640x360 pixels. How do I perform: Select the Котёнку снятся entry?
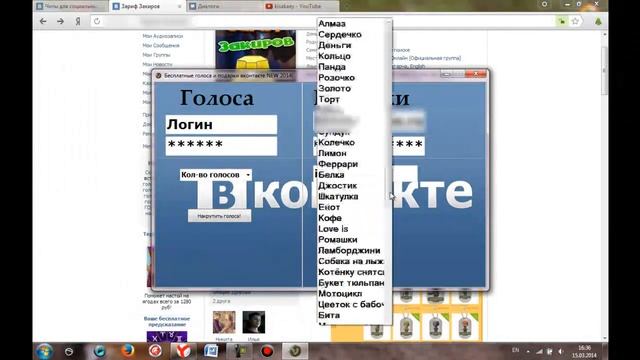click(x=351, y=272)
